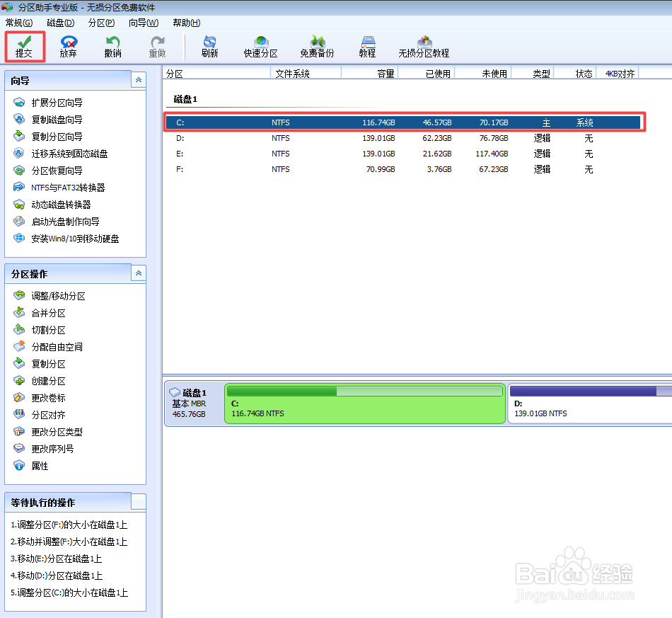
Task: Open the NTFS与FAT32转换器 tool
Action: (59, 188)
